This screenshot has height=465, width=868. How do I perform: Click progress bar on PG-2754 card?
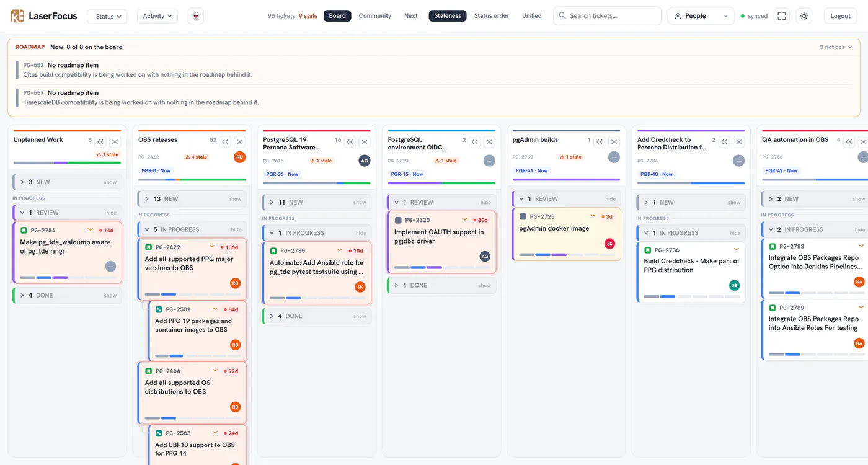pyautogui.click(x=68, y=277)
